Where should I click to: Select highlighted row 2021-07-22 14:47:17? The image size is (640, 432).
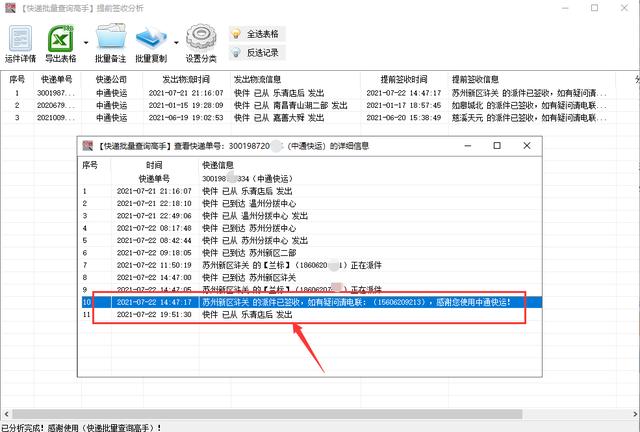[310, 302]
